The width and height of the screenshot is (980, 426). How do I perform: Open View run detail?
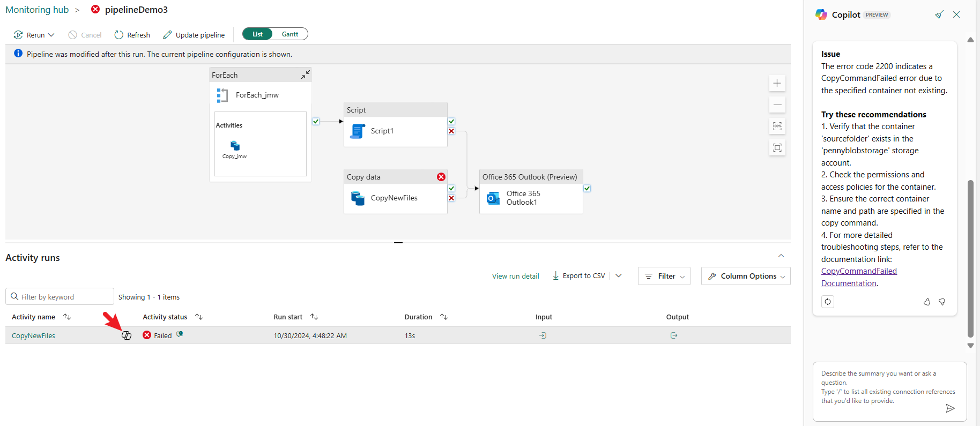pos(516,276)
